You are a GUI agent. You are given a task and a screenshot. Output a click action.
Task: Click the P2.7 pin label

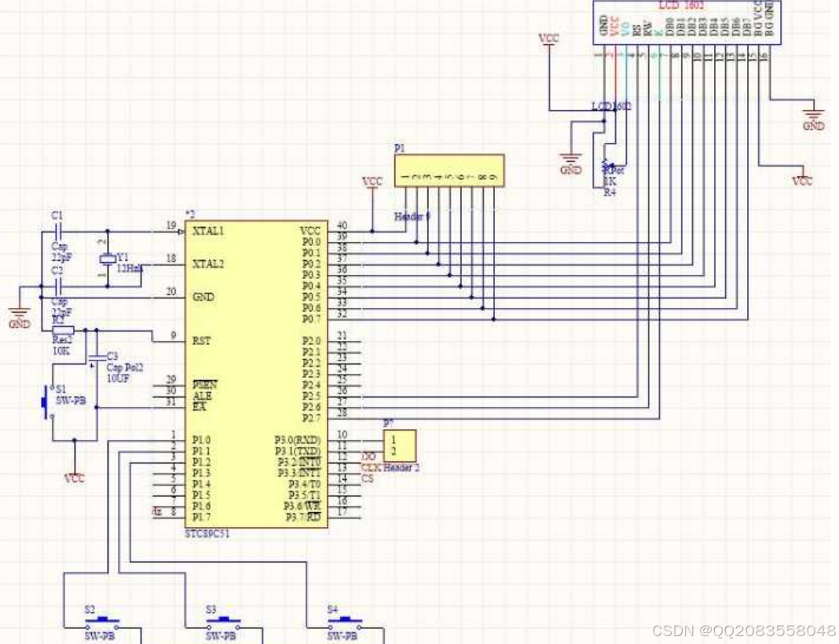point(311,418)
